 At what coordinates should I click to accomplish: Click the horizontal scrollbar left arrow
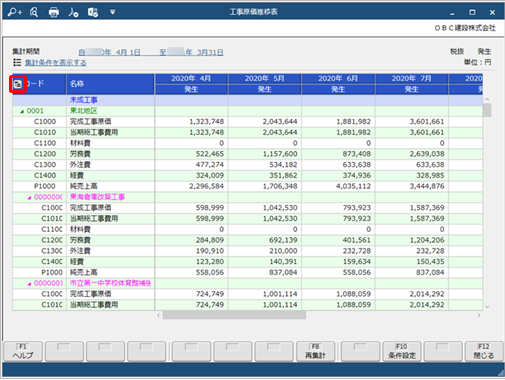tap(159, 315)
